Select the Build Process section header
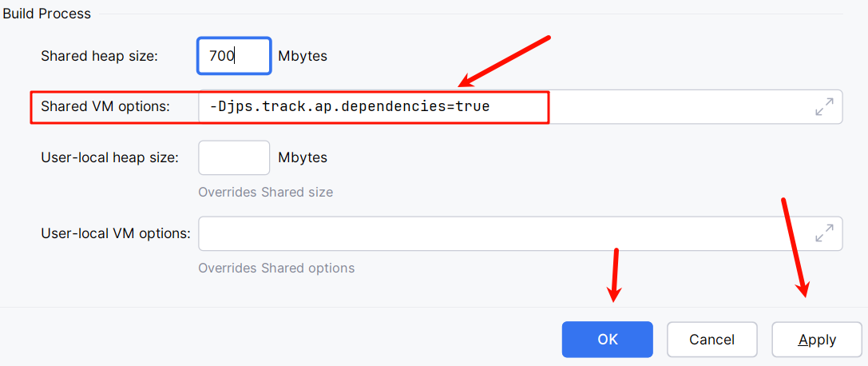This screenshot has height=366, width=868. [46, 14]
